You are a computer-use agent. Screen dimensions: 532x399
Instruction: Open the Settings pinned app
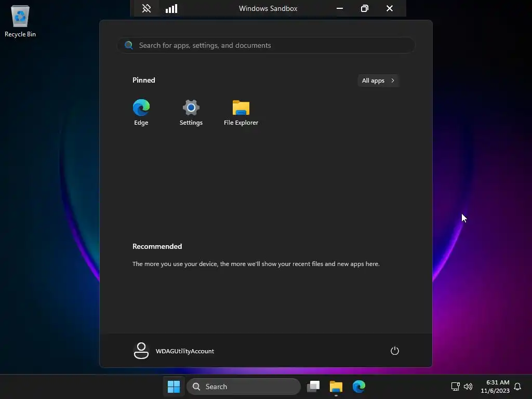[191, 113]
